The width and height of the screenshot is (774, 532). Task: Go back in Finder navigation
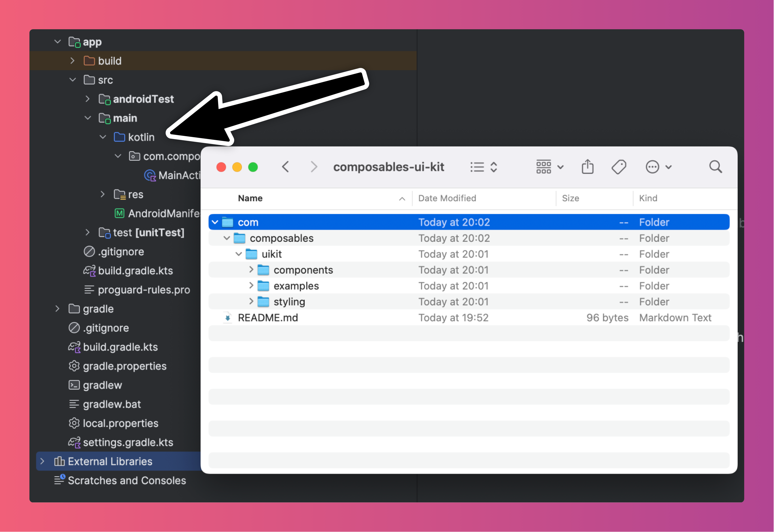pyautogui.click(x=285, y=167)
